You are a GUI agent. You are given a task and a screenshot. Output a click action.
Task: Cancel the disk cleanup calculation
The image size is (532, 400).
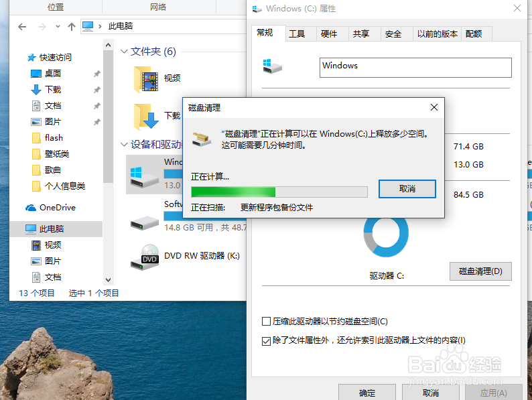pyautogui.click(x=407, y=189)
